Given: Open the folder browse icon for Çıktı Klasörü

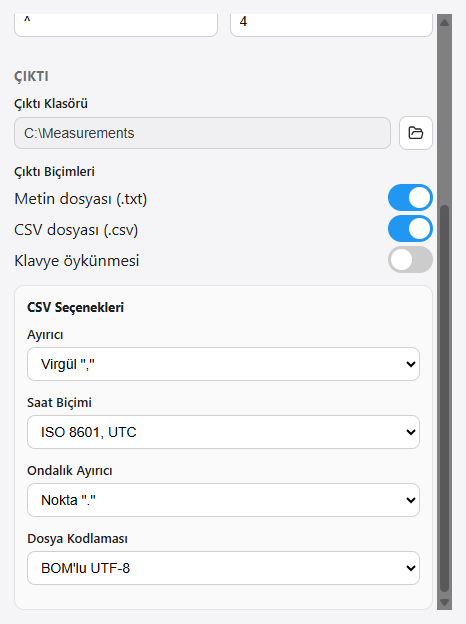Looking at the screenshot, I should point(415,133).
